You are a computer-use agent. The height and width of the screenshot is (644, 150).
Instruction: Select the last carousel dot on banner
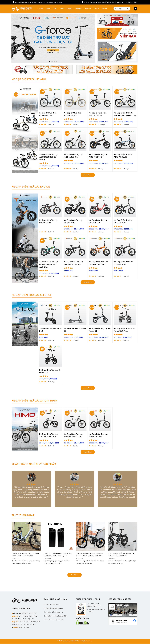click(x=56, y=61)
